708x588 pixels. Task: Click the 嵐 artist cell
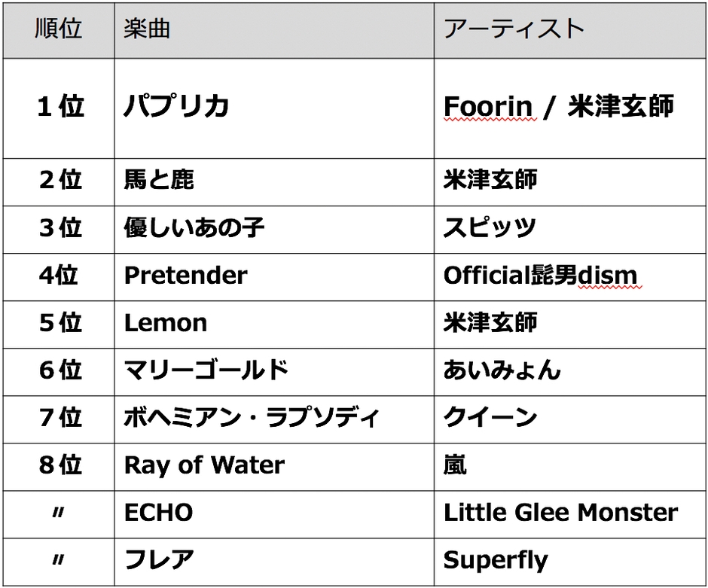tap(455, 465)
